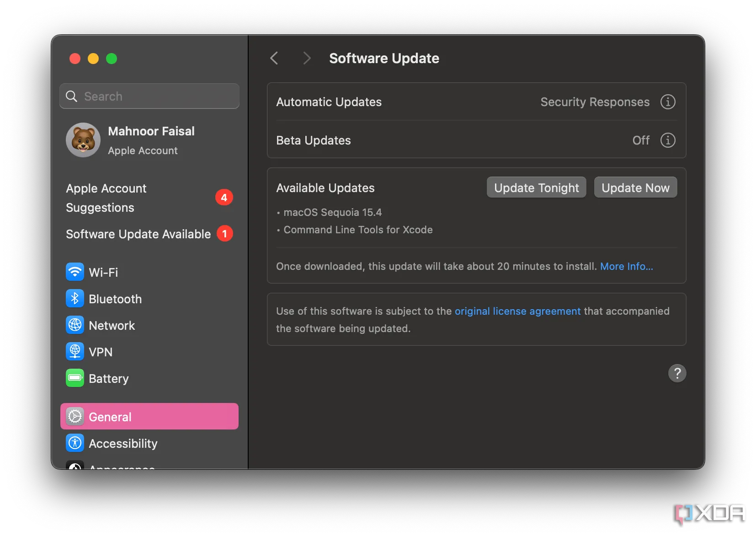
Task: Open the original license agreement link
Action: 517,311
